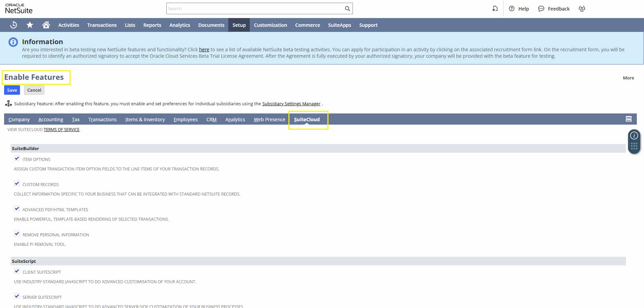The height and width of the screenshot is (308, 644).
Task: Click the search magnifier icon
Action: 347,8
